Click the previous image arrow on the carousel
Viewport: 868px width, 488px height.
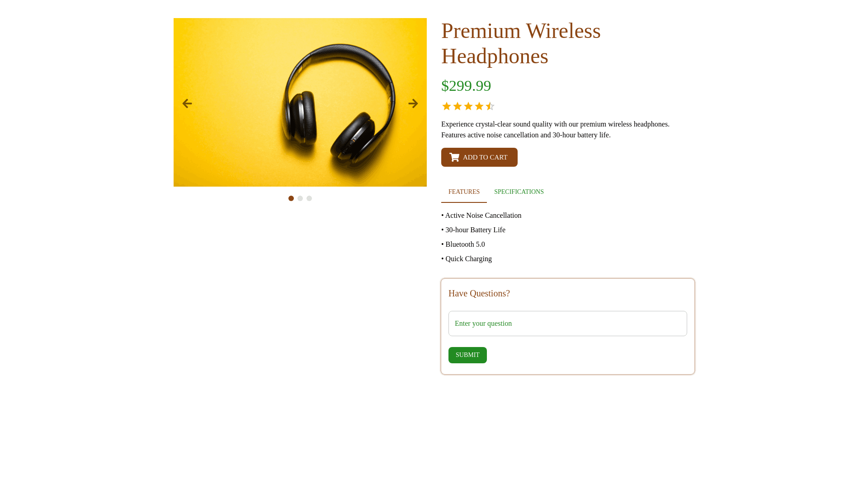pos(187,103)
